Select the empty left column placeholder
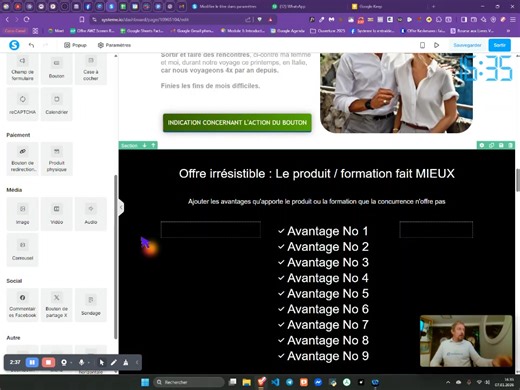520x390 pixels. pyautogui.click(x=211, y=229)
